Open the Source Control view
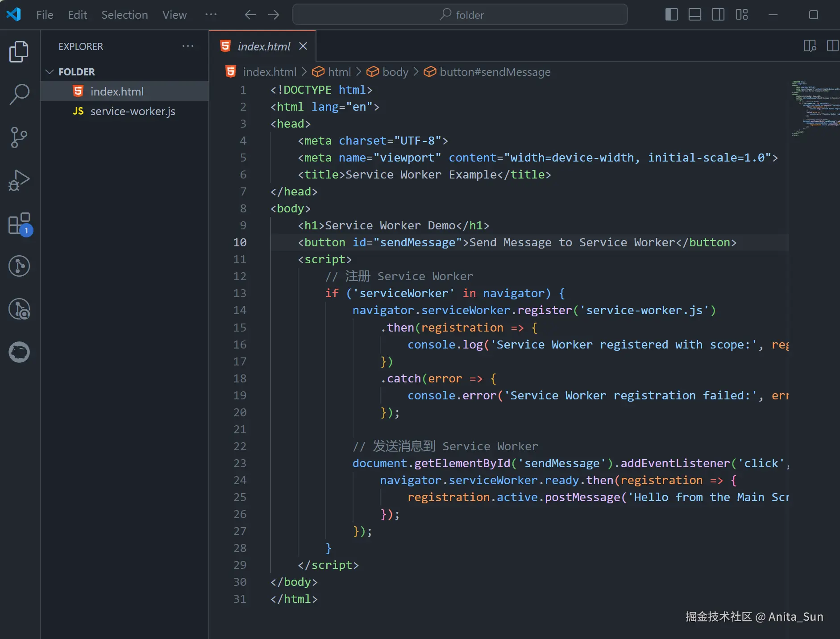 coord(19,137)
